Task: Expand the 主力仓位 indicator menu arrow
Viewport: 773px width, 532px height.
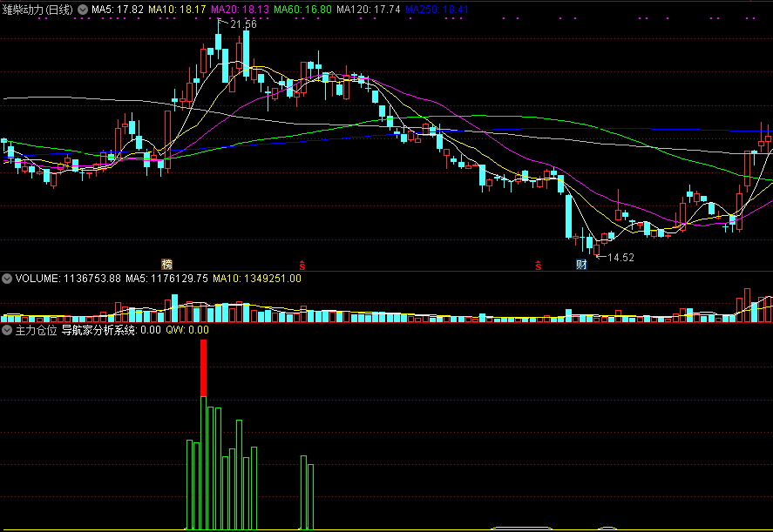Action: [7, 330]
